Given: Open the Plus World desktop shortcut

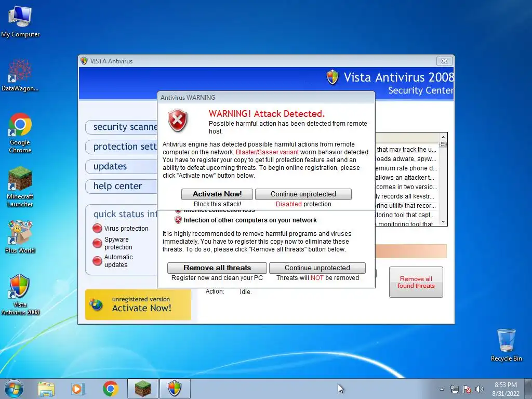Looking at the screenshot, I should pyautogui.click(x=20, y=237).
